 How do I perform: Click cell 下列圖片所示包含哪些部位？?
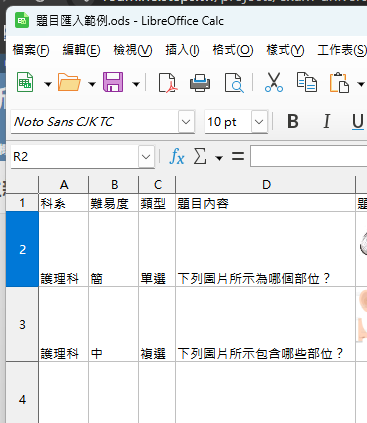pos(266,324)
